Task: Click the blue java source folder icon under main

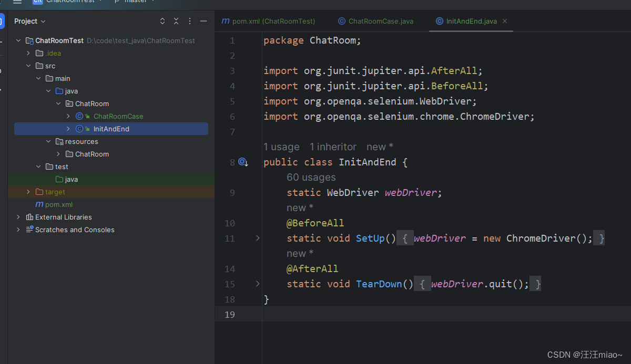Action: [x=59, y=91]
